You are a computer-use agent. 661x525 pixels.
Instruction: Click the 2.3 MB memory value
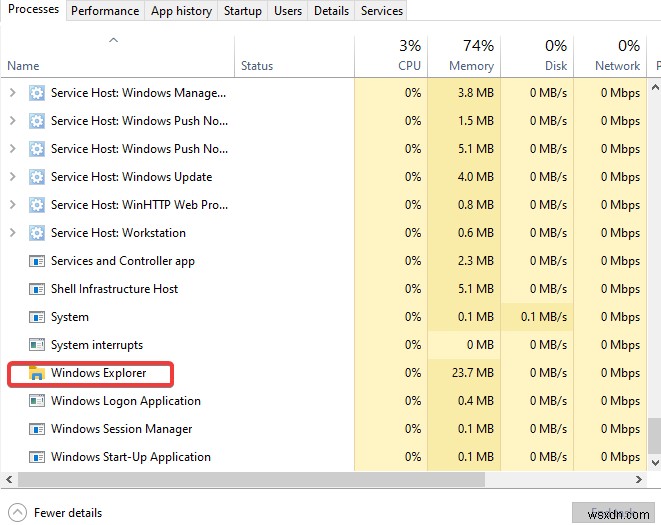(476, 261)
